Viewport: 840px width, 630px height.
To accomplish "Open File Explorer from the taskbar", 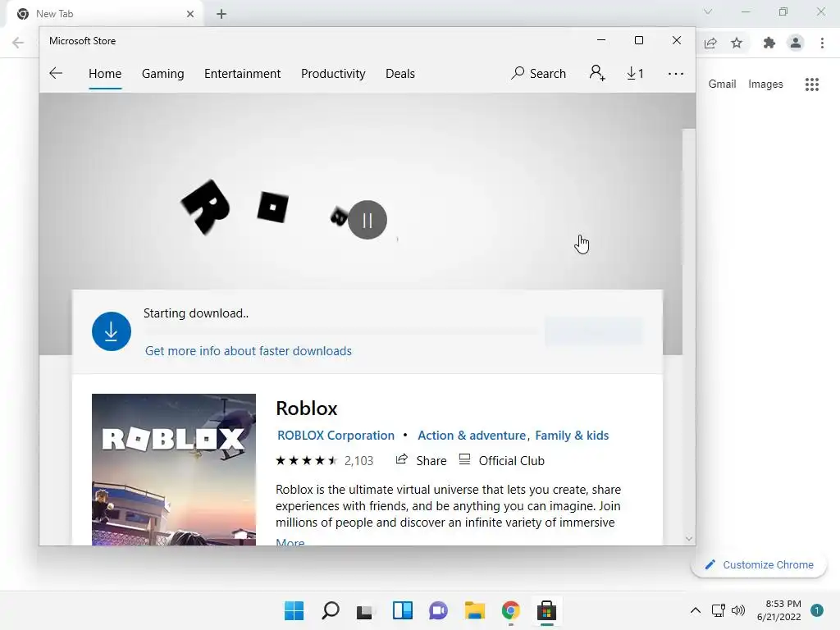I will [x=475, y=610].
